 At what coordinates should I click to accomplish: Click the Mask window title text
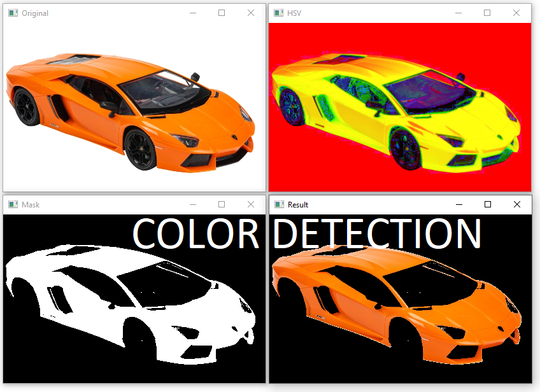click(x=31, y=205)
